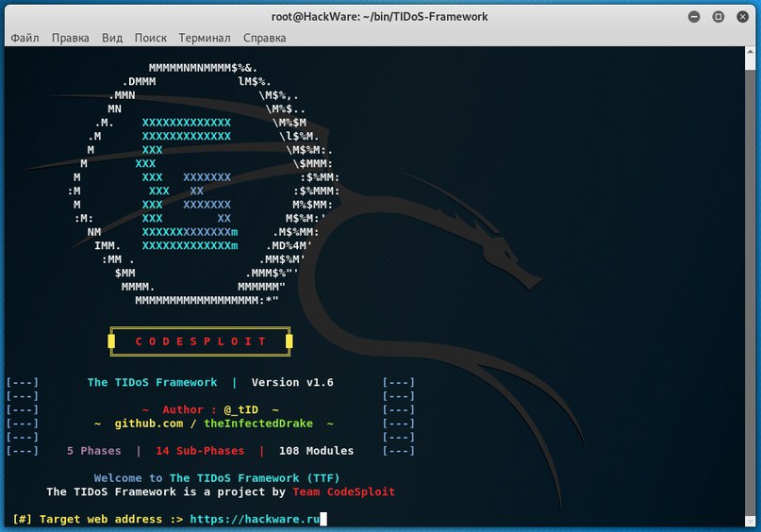Screen dimensions: 761x532
Task: Click the scrollbar up arrow
Action: (750, 52)
